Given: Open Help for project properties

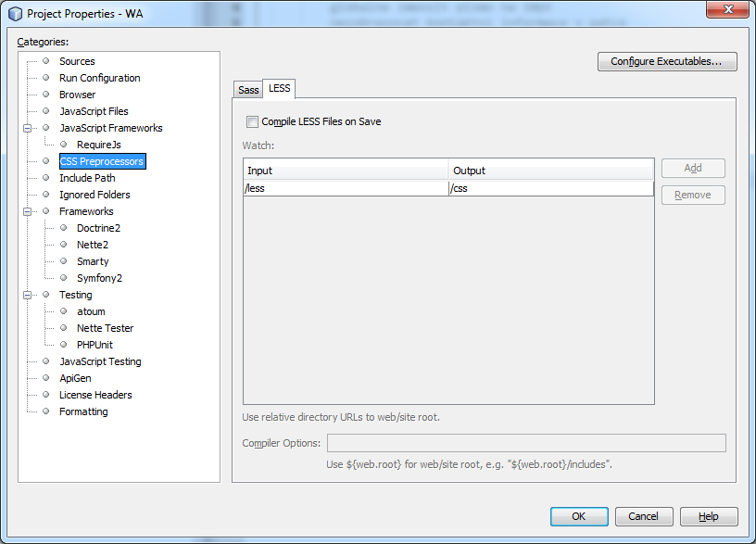Looking at the screenshot, I should (709, 516).
